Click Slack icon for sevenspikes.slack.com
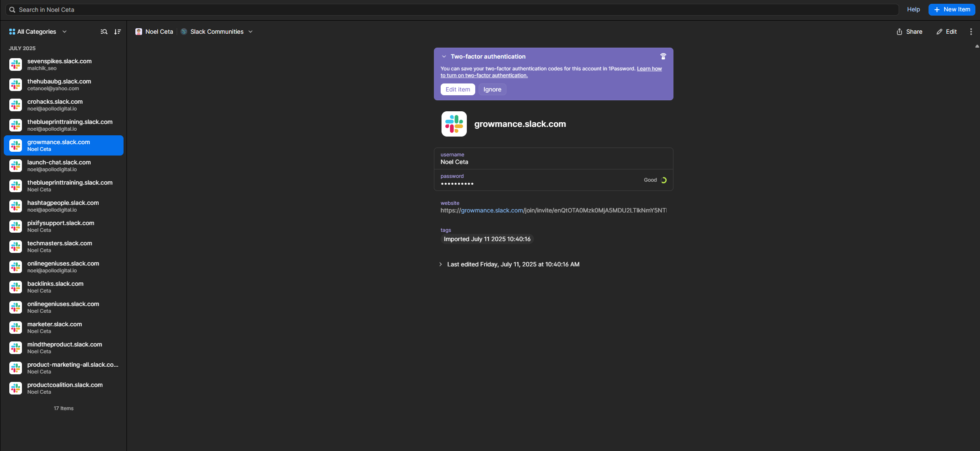This screenshot has width=980, height=451. click(16, 64)
